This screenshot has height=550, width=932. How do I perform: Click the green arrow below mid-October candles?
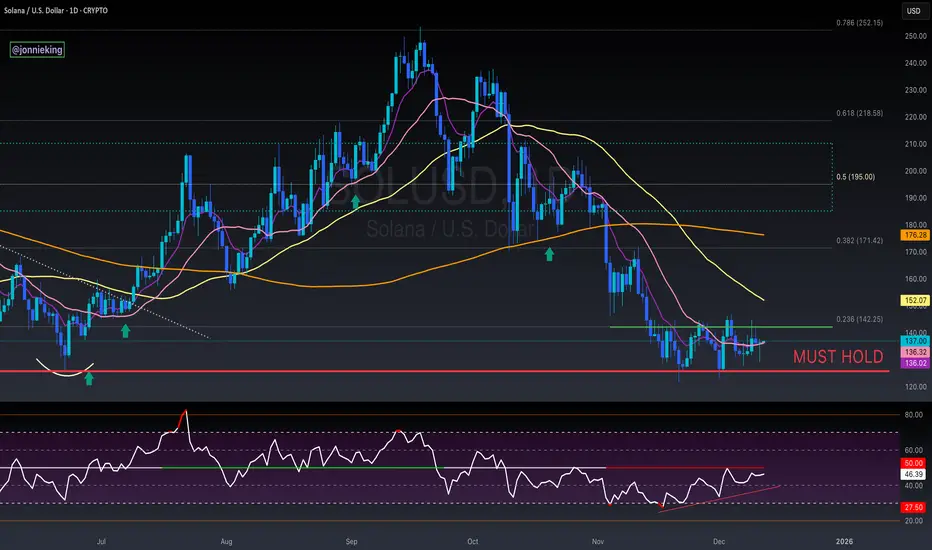tap(548, 255)
